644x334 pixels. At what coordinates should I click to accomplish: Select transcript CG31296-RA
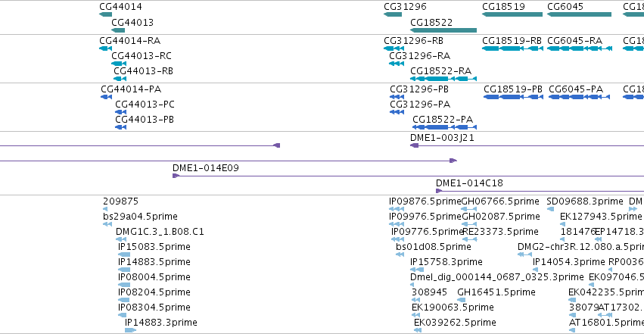(397, 64)
